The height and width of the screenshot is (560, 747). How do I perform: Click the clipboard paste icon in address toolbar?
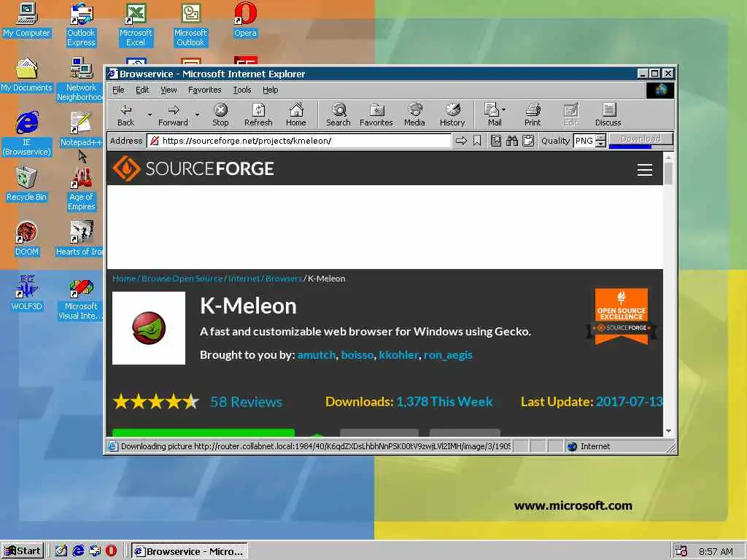[528, 141]
